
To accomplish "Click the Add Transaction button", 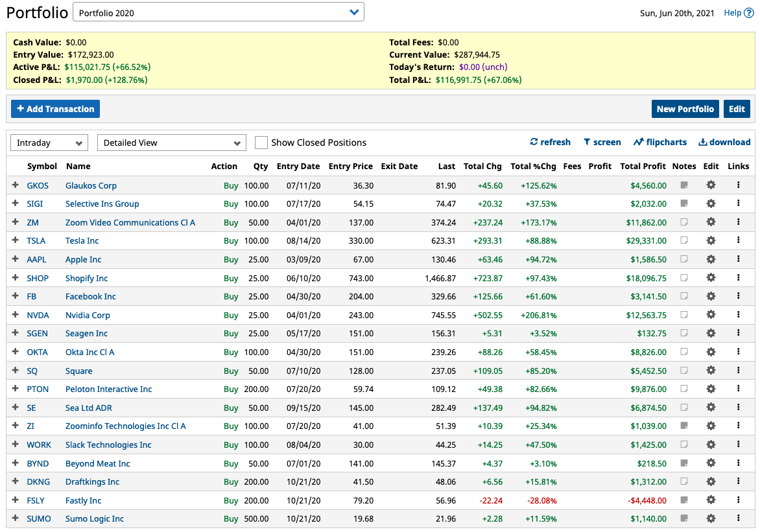I will [x=55, y=109].
